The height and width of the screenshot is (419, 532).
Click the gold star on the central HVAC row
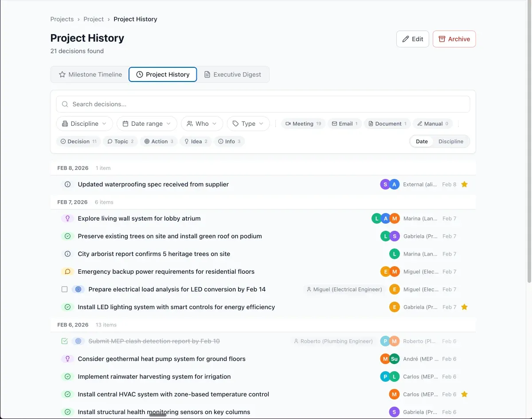click(464, 394)
